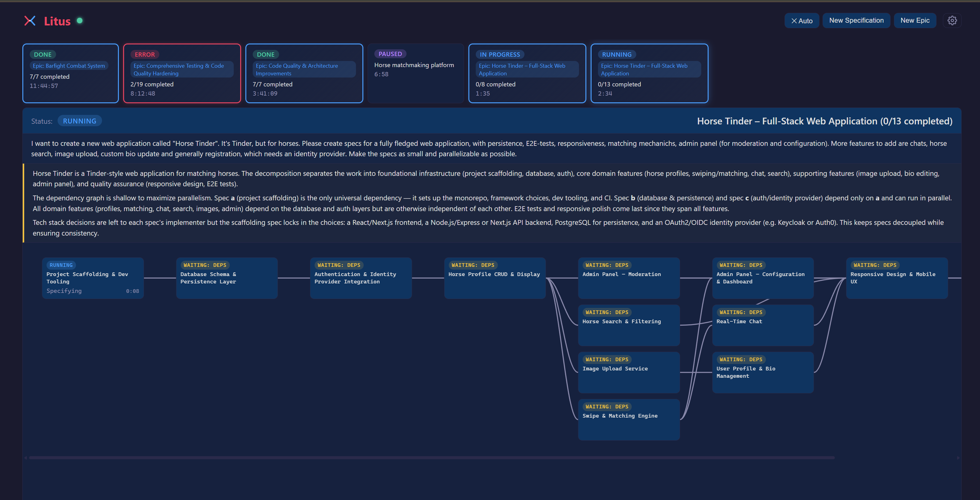The height and width of the screenshot is (500, 980).
Task: Select the Project Scaffolding & Dev Tooling node
Action: pyautogui.click(x=93, y=278)
